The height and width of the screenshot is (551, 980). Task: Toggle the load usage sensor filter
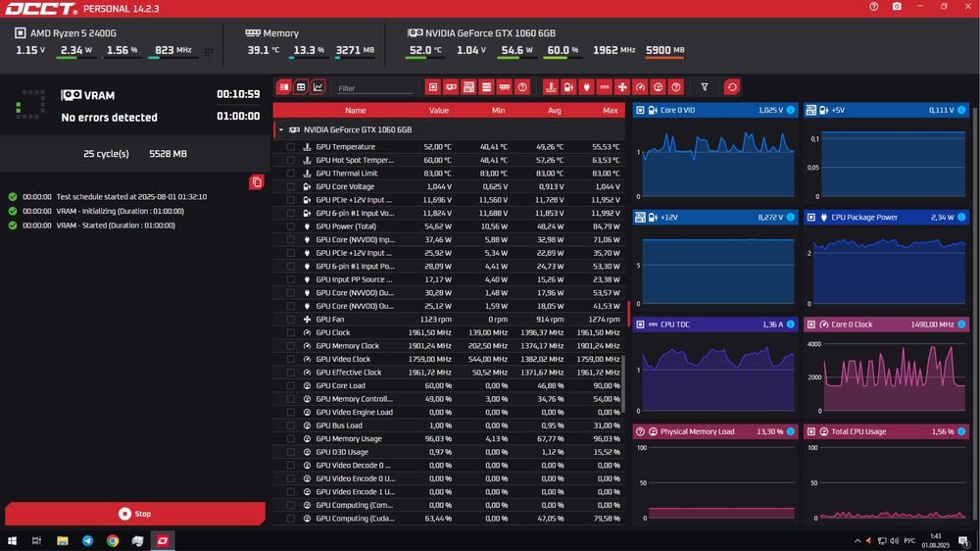coord(659,87)
